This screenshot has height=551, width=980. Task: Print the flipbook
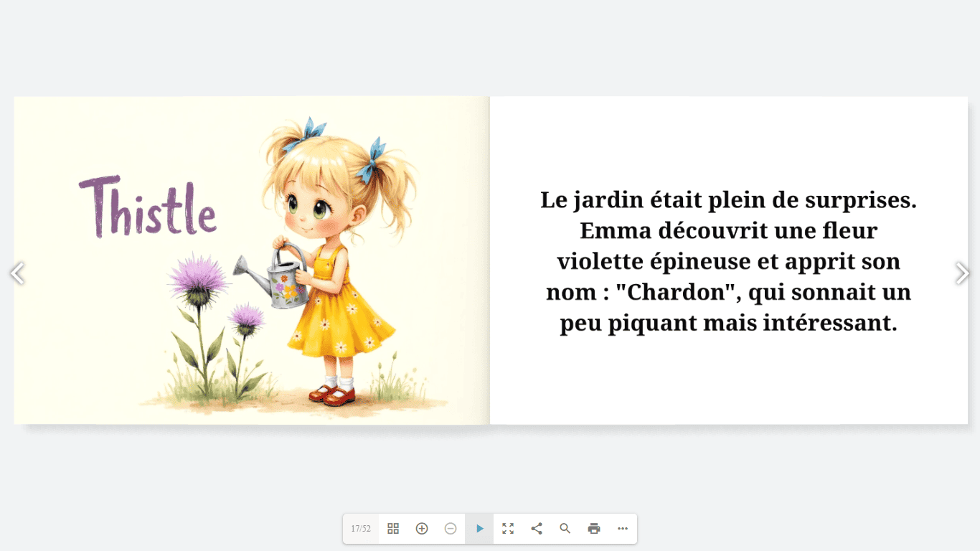[594, 529]
